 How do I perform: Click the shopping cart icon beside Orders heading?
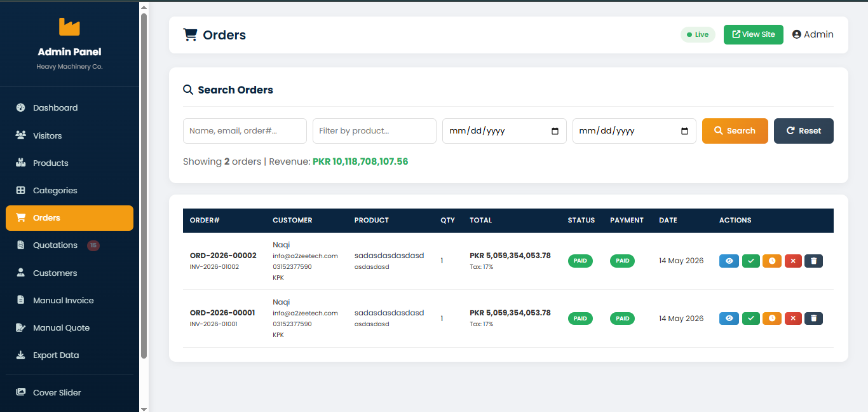tap(190, 34)
